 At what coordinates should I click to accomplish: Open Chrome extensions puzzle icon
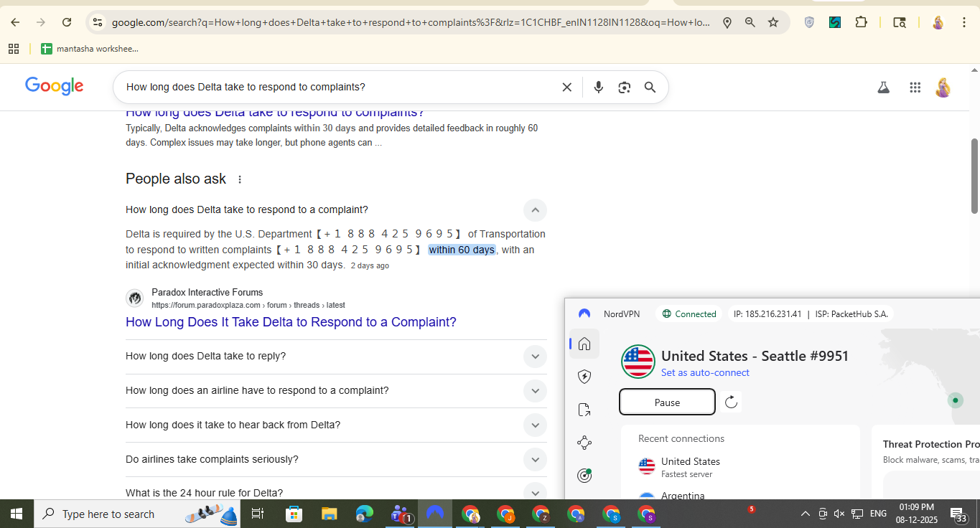point(861,22)
